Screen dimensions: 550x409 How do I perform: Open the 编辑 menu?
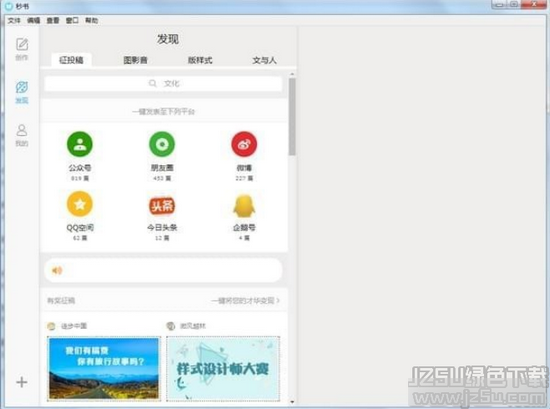(34, 20)
